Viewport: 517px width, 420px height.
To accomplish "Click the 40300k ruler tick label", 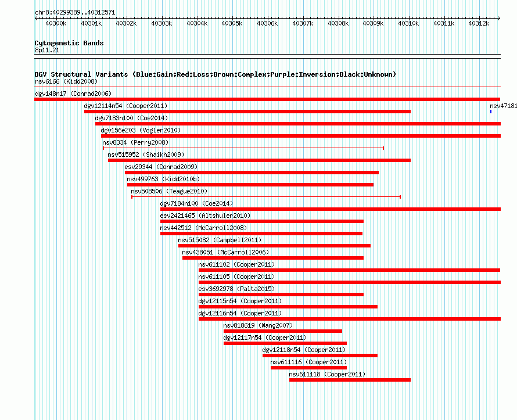I will [56, 23].
